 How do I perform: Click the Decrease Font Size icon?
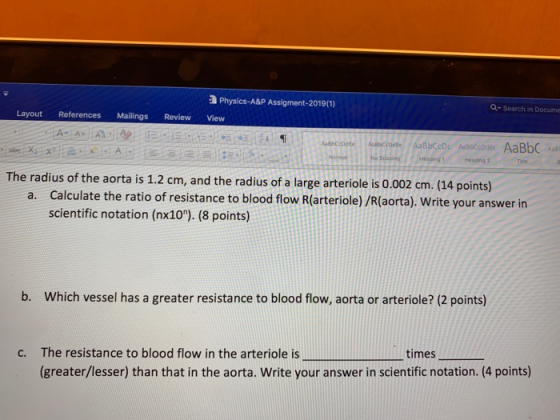79,134
